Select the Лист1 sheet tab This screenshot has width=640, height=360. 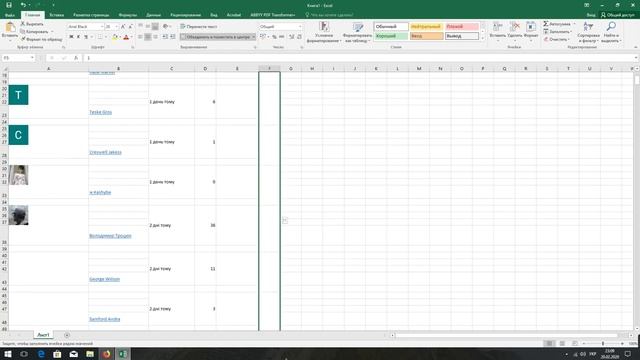pyautogui.click(x=43, y=335)
